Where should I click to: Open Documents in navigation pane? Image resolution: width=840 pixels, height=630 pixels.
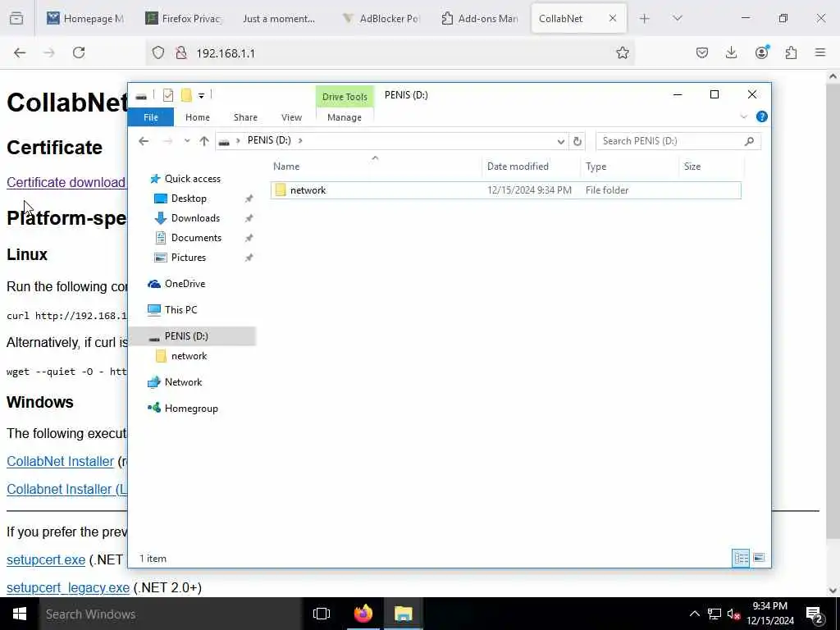point(196,238)
